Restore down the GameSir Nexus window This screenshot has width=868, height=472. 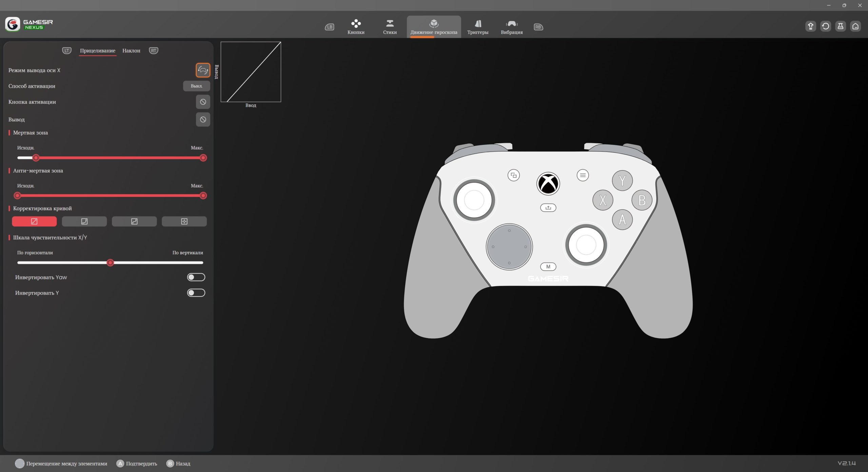[844, 5]
